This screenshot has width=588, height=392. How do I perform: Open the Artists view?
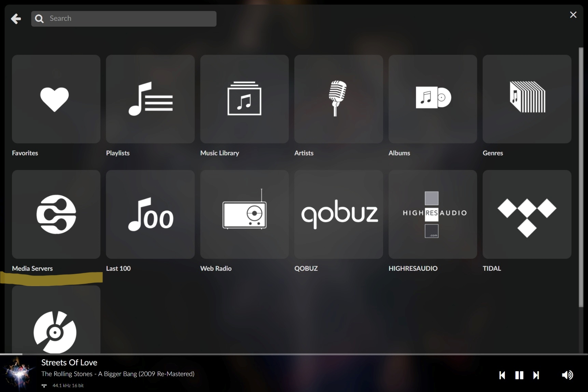338,99
